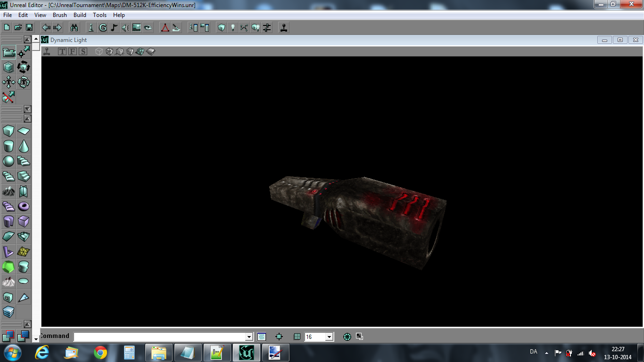The height and width of the screenshot is (362, 644).
Task: Click the Build Paths icon
Action: pyautogui.click(x=244, y=28)
